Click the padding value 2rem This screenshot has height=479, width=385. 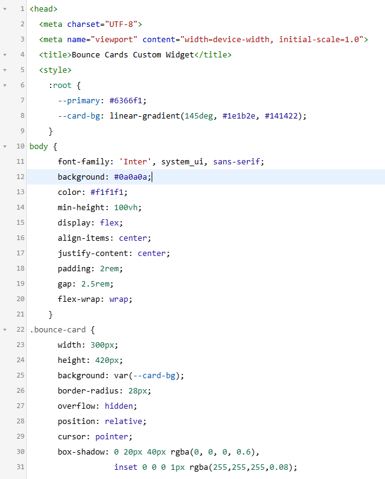[109, 269]
